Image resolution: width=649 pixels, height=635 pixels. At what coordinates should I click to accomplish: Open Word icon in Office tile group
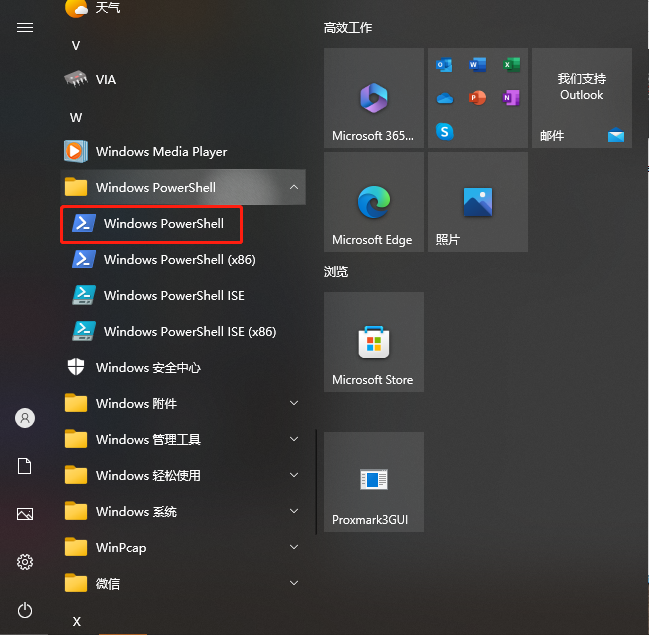click(478, 65)
